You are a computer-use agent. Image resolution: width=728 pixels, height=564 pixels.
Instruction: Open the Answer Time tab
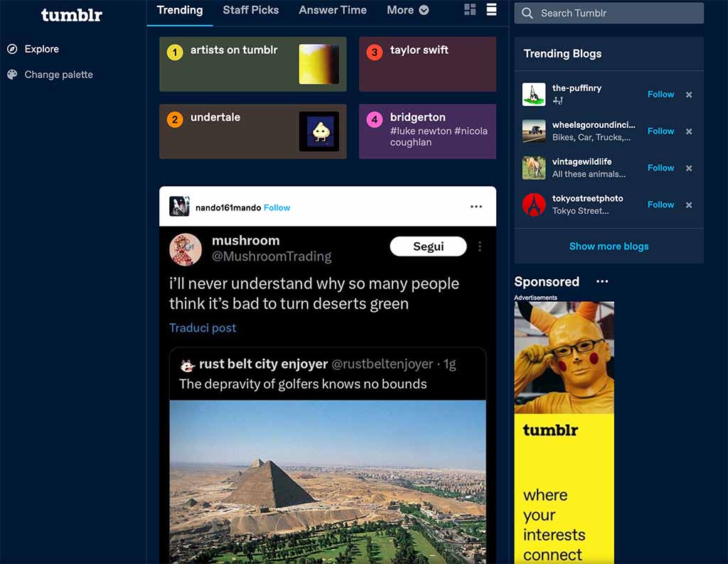[x=333, y=10]
